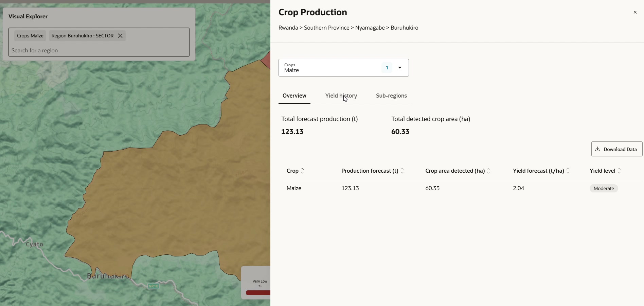Click the NR10 road marker on map

click(x=154, y=286)
